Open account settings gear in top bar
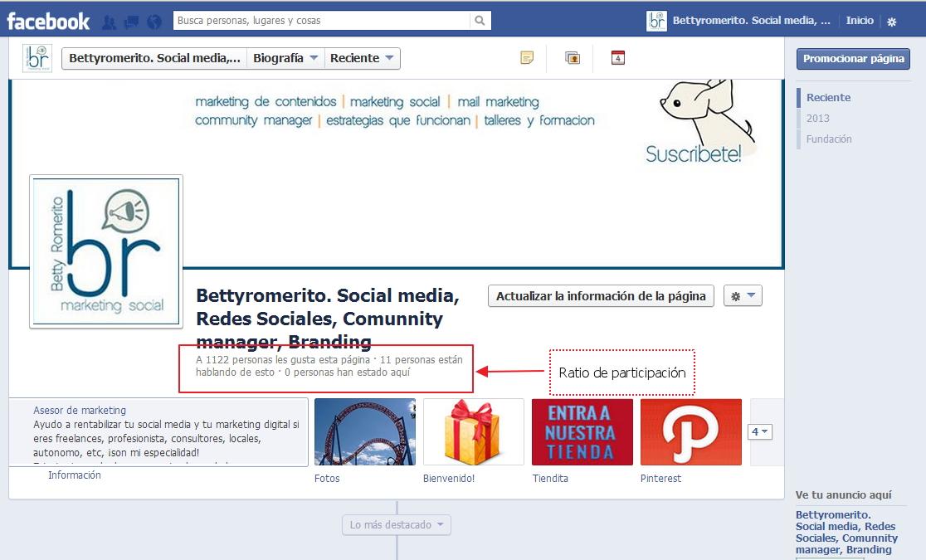926x560 pixels. click(x=892, y=22)
